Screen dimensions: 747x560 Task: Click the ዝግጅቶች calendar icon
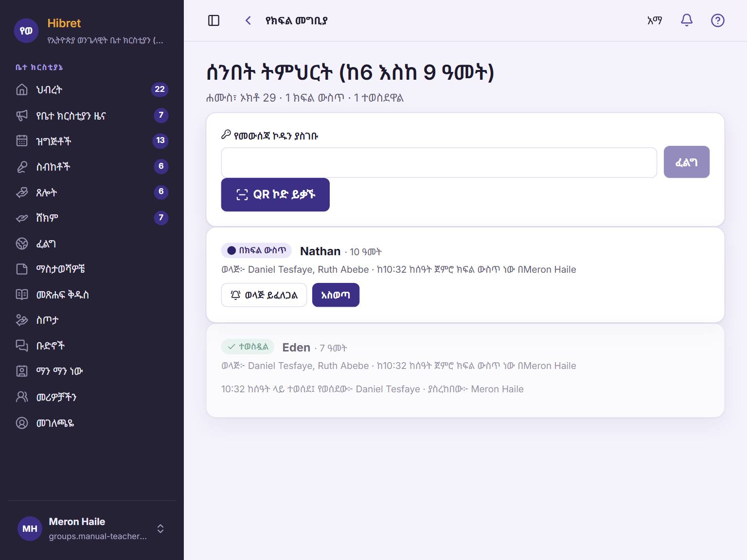[22, 141]
